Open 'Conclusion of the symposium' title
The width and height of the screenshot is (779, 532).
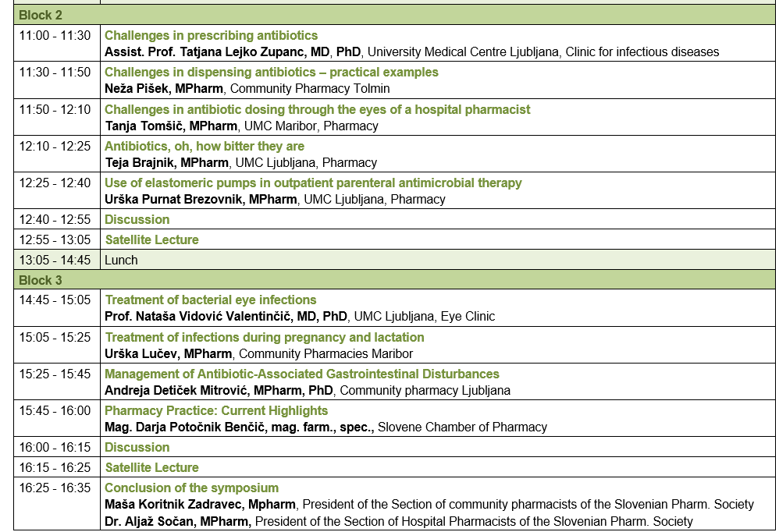tap(192, 488)
